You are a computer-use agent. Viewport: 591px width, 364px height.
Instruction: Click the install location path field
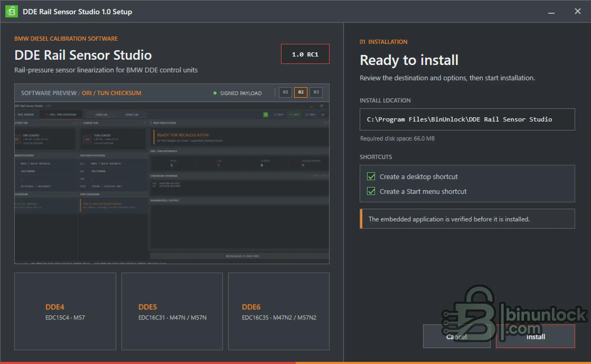pos(467,119)
